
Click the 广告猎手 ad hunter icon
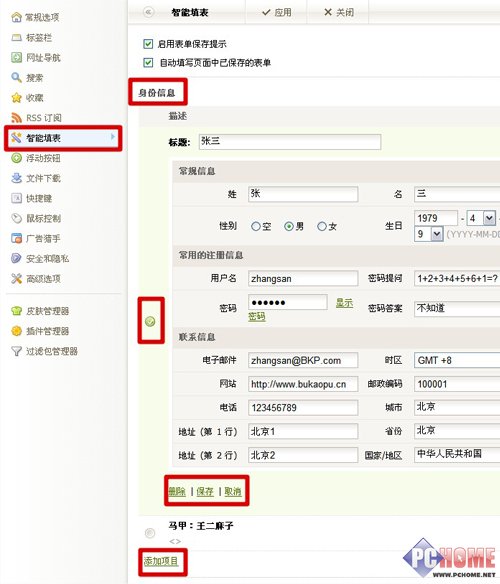coord(16,238)
